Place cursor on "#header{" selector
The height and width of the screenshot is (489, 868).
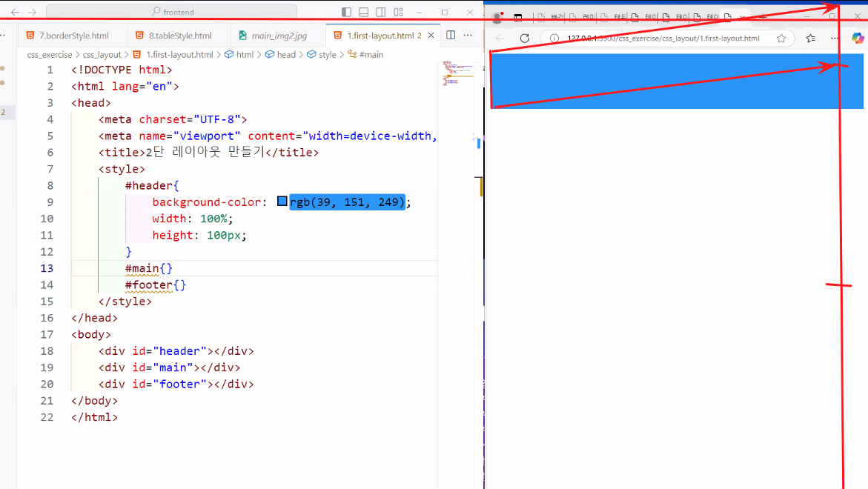point(152,185)
